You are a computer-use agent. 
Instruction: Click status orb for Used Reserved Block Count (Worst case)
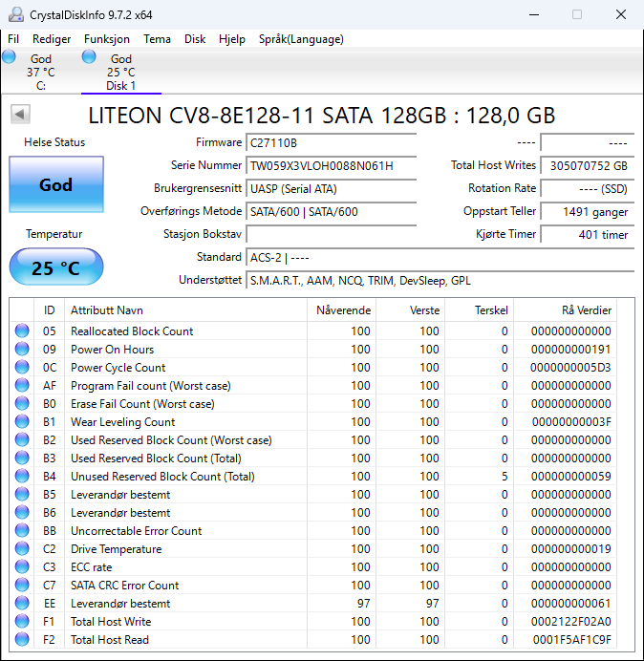coord(22,439)
